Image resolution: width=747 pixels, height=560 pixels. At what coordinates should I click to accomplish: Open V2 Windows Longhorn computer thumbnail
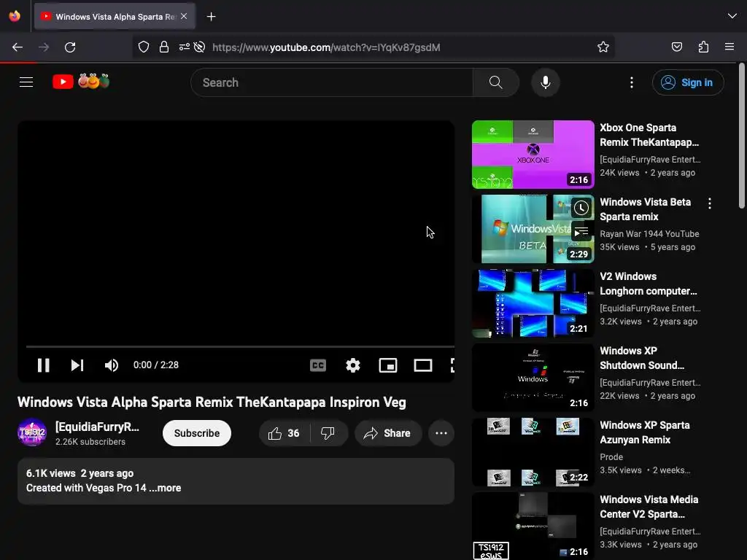(533, 303)
